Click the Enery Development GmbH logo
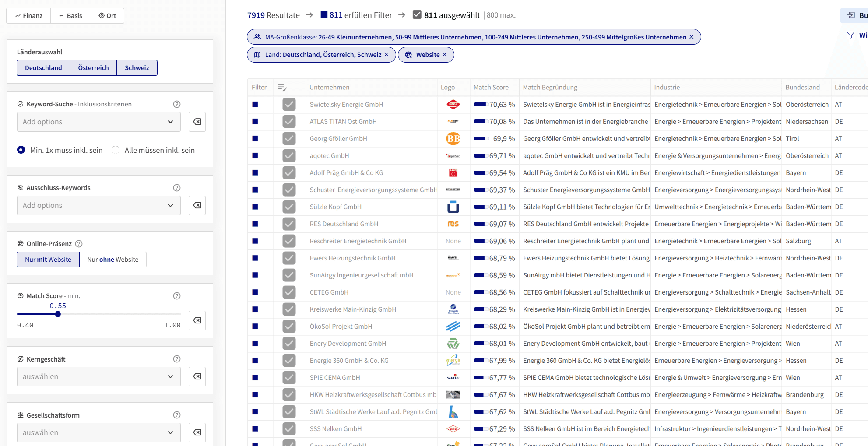868x446 pixels. pyautogui.click(x=453, y=344)
